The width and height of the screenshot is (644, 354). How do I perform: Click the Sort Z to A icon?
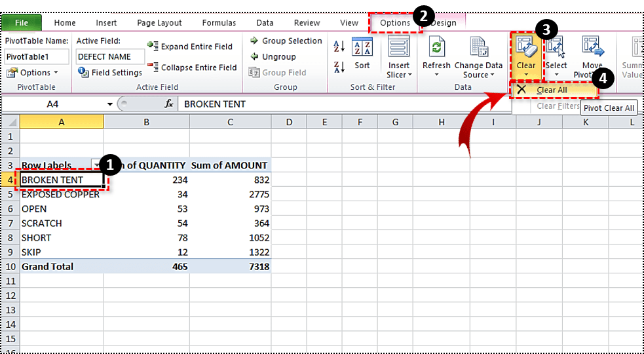pos(339,67)
